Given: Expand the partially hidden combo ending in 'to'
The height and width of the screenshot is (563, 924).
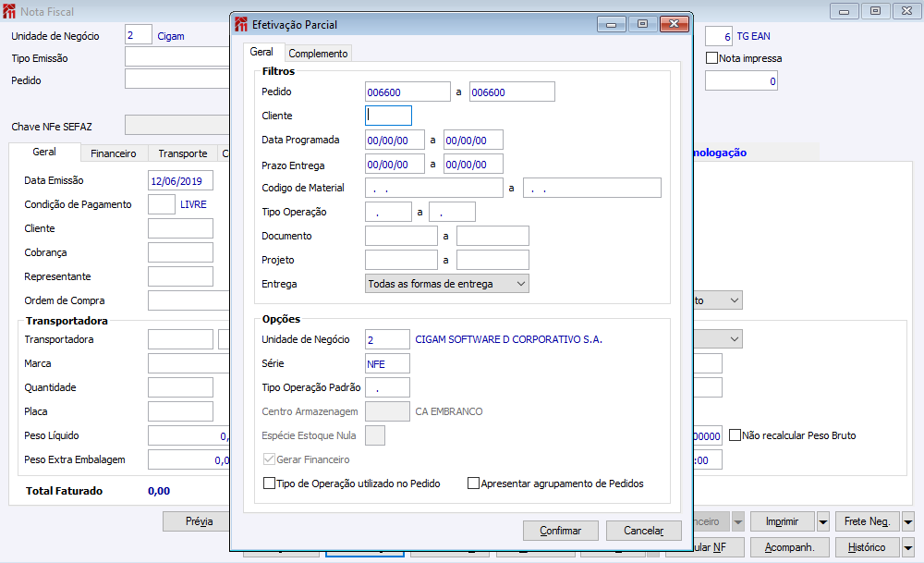Looking at the screenshot, I should [735, 300].
